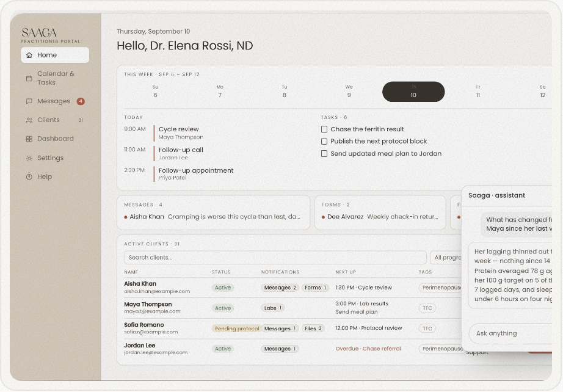Click the Messages speech bubble icon
The height and width of the screenshot is (392, 563).
(x=29, y=101)
